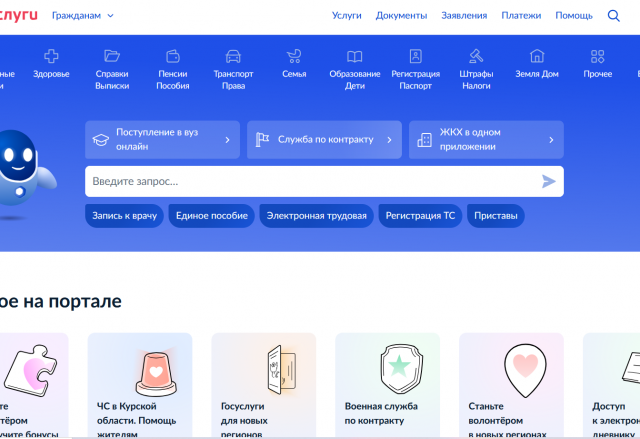Click the heart pin icon on volunteer card
The width and height of the screenshot is (640, 439).
point(525,370)
